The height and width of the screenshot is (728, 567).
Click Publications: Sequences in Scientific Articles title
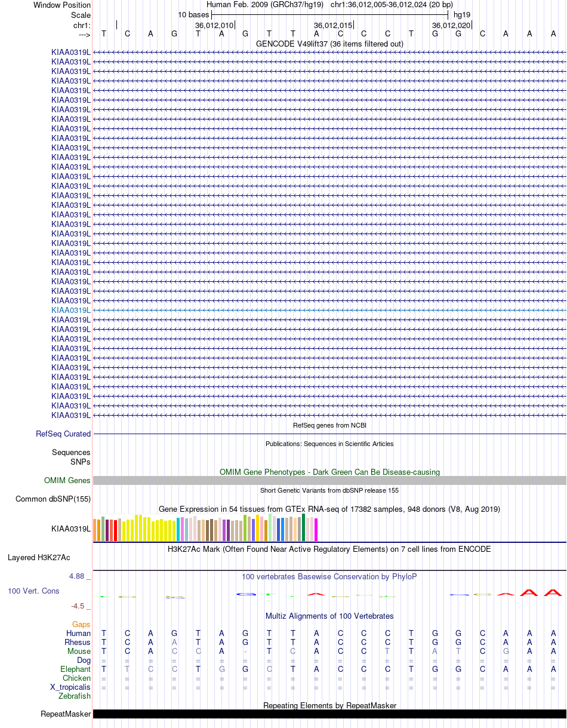[329, 444]
